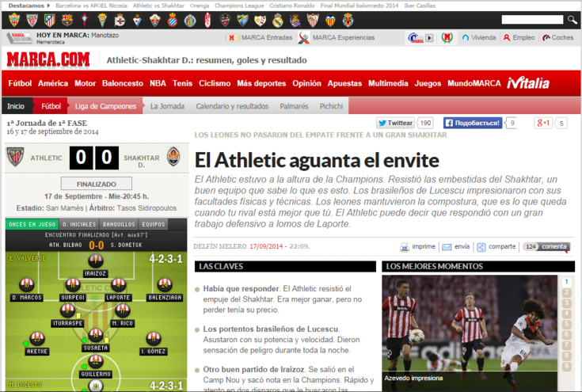The width and height of the screenshot is (582, 392).
Task: Click the Twittear button
Action: tap(395, 123)
